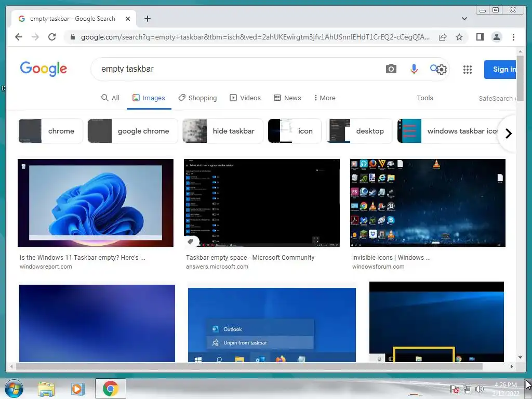Click the Chrome taskbar button
The height and width of the screenshot is (399, 532).
(x=110, y=389)
